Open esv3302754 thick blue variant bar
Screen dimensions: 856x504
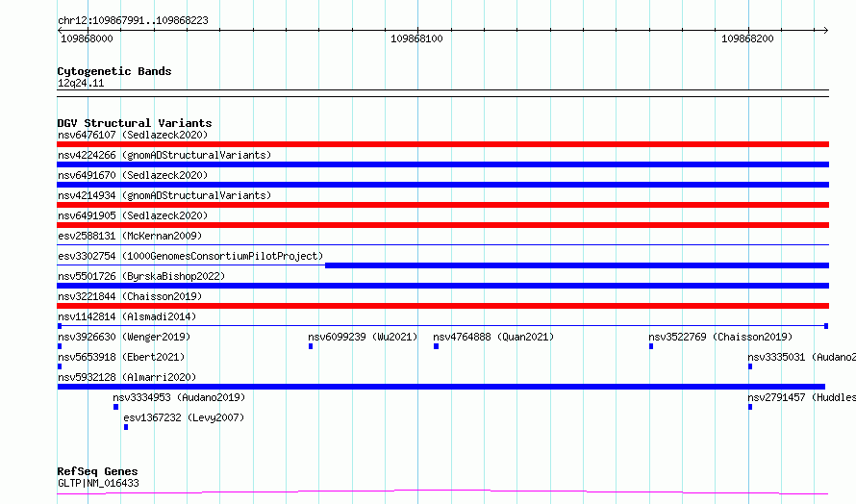pos(577,265)
